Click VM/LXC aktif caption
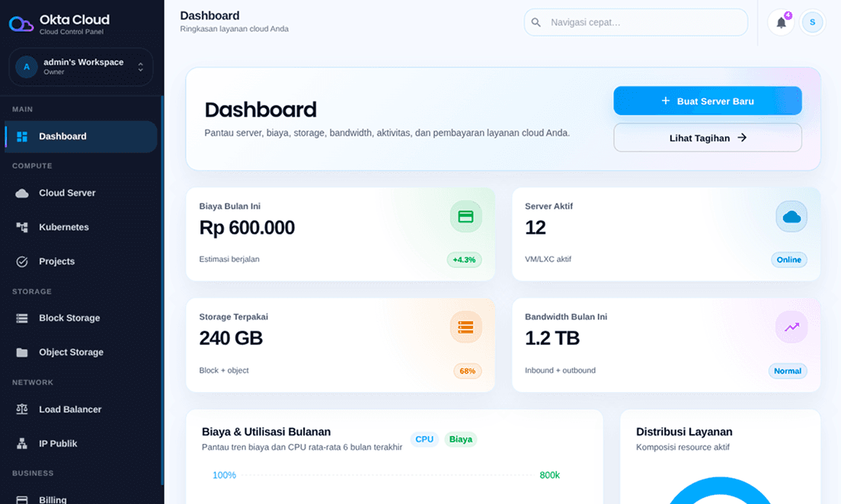The image size is (841, 504). point(548,259)
